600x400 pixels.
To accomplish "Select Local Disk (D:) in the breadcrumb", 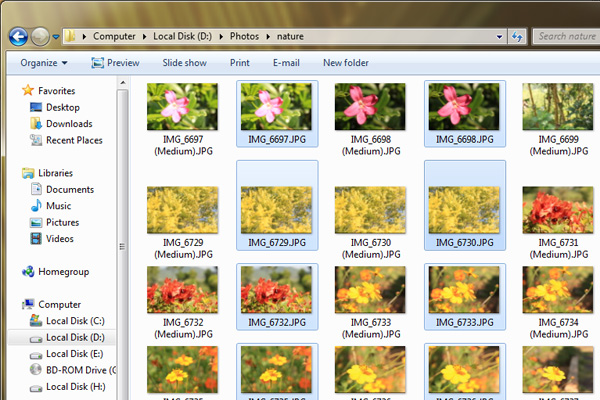I will 183,36.
